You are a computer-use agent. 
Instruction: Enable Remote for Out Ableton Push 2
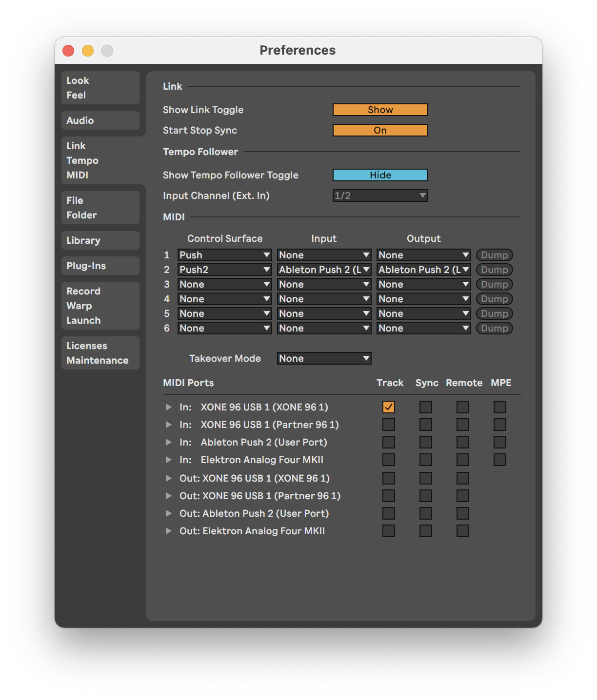463,513
